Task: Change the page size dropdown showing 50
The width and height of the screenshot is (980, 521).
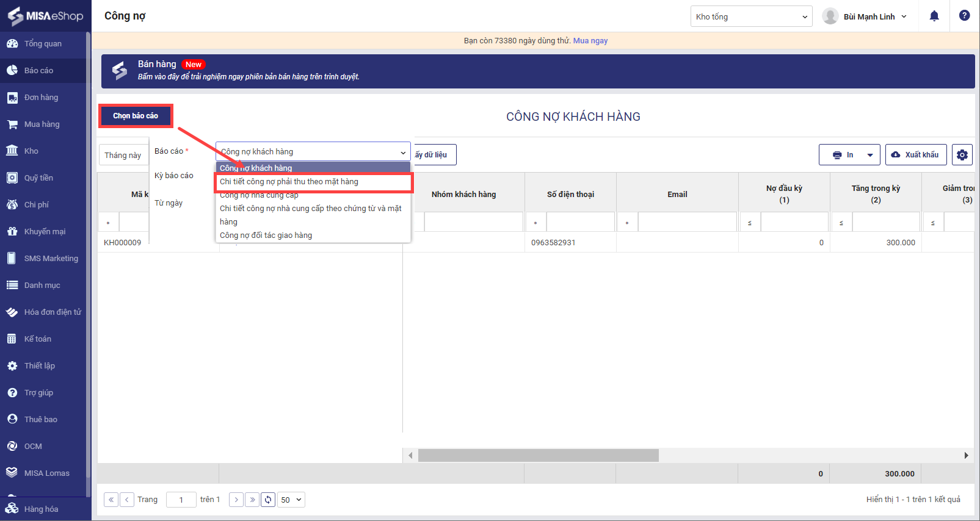Action: (x=291, y=500)
